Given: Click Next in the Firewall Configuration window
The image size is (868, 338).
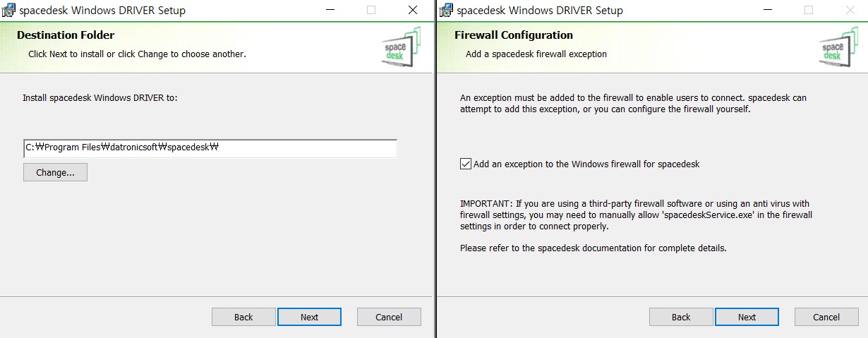Looking at the screenshot, I should click(747, 317).
